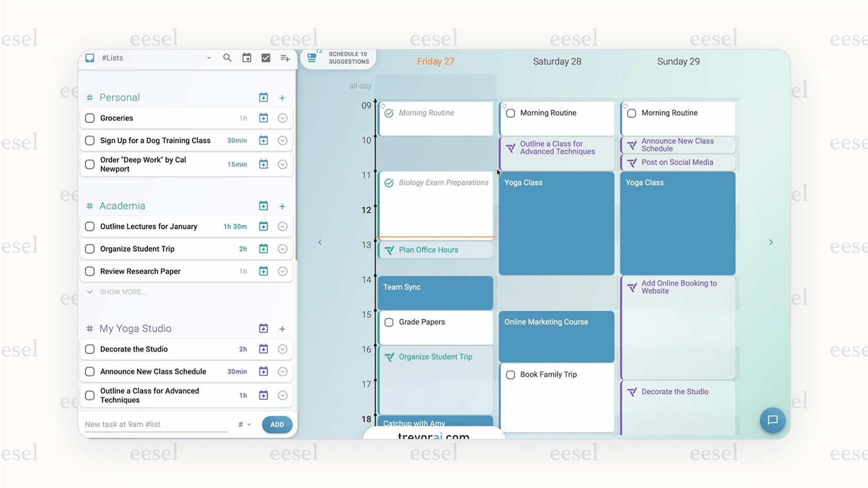
Task: Open the #Lists dropdown arrow
Action: (x=209, y=58)
